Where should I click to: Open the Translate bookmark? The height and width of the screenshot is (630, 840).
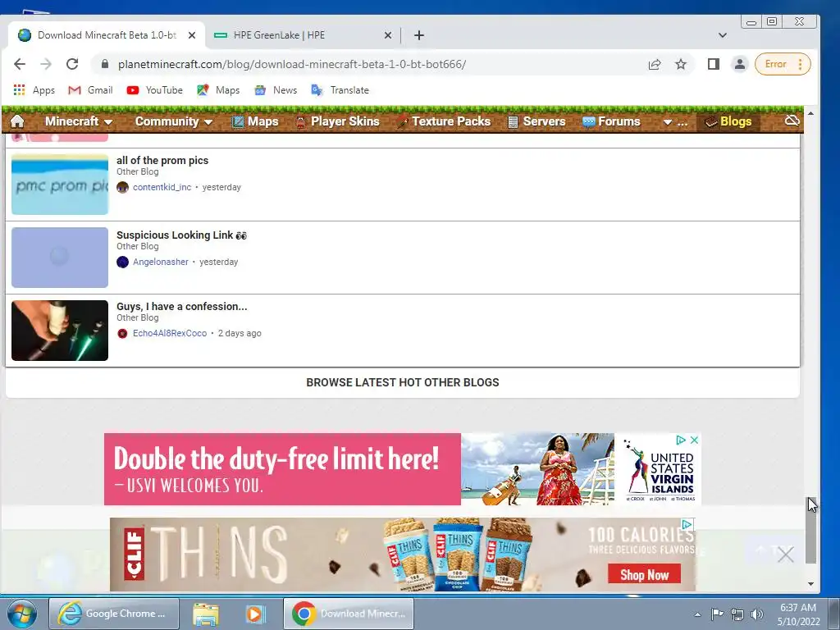(x=340, y=90)
